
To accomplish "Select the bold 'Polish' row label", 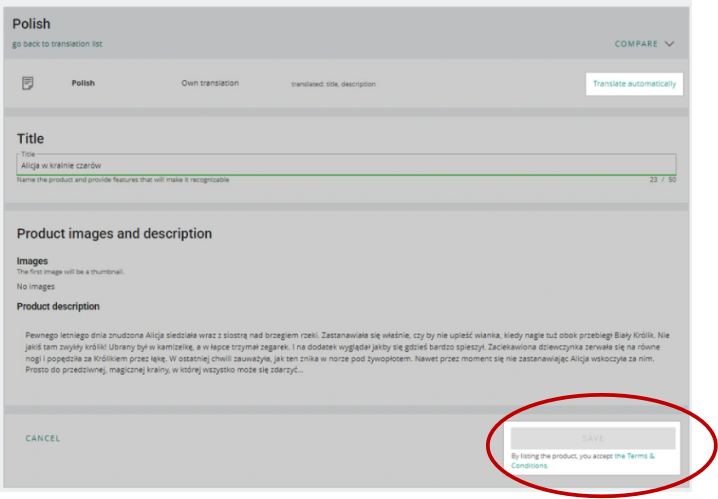I will pyautogui.click(x=83, y=83).
